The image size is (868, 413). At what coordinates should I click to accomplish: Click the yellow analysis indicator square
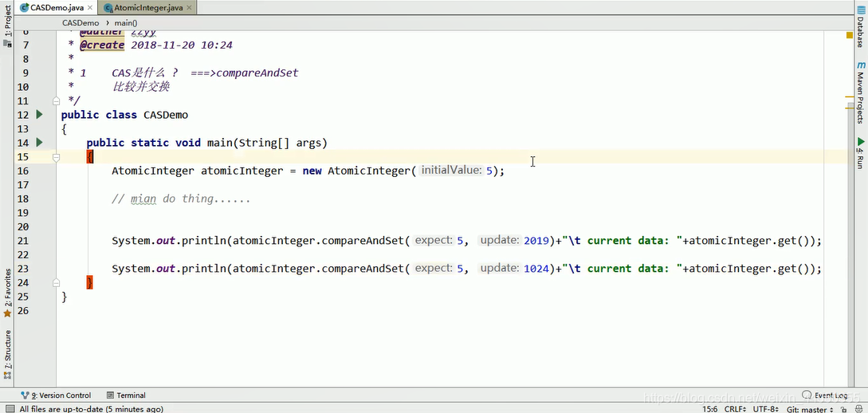tap(850, 35)
